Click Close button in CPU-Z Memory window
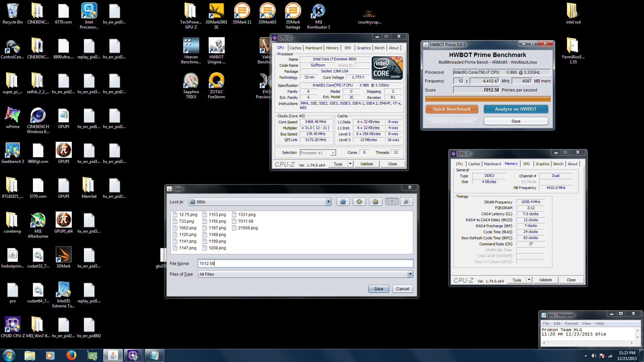This screenshot has height=362, width=644. pos(571,280)
